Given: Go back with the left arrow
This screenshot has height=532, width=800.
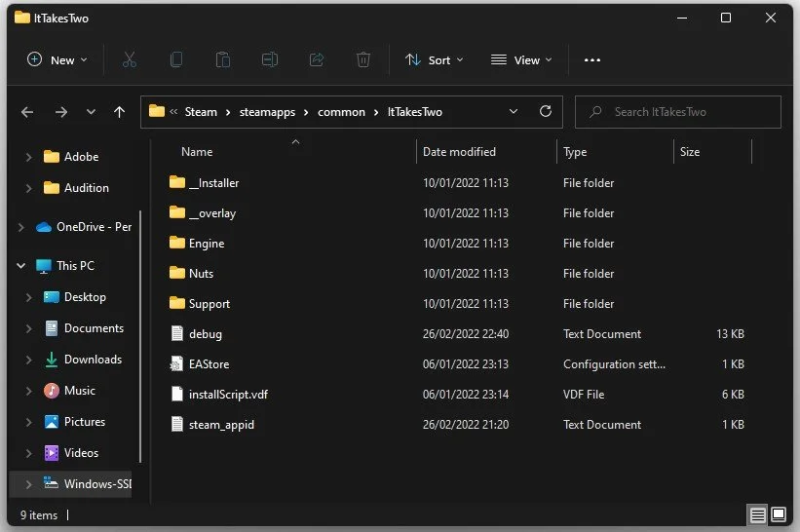Looking at the screenshot, I should (x=27, y=112).
